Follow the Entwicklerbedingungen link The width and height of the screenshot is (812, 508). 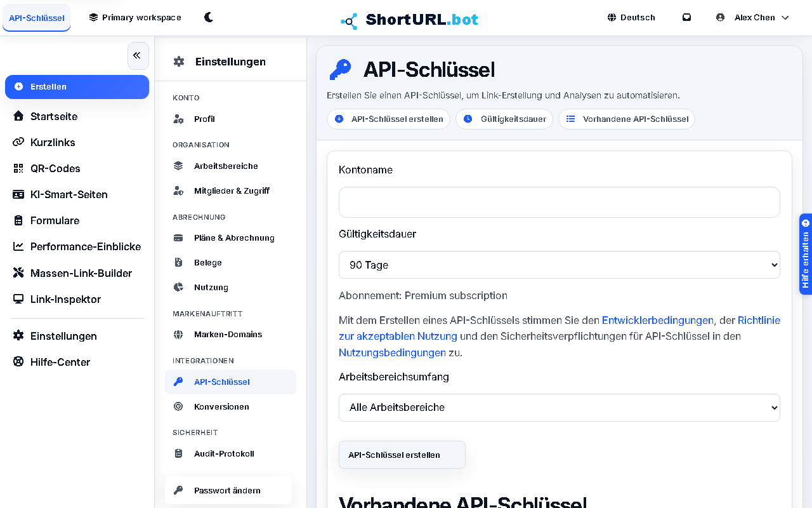(658, 320)
